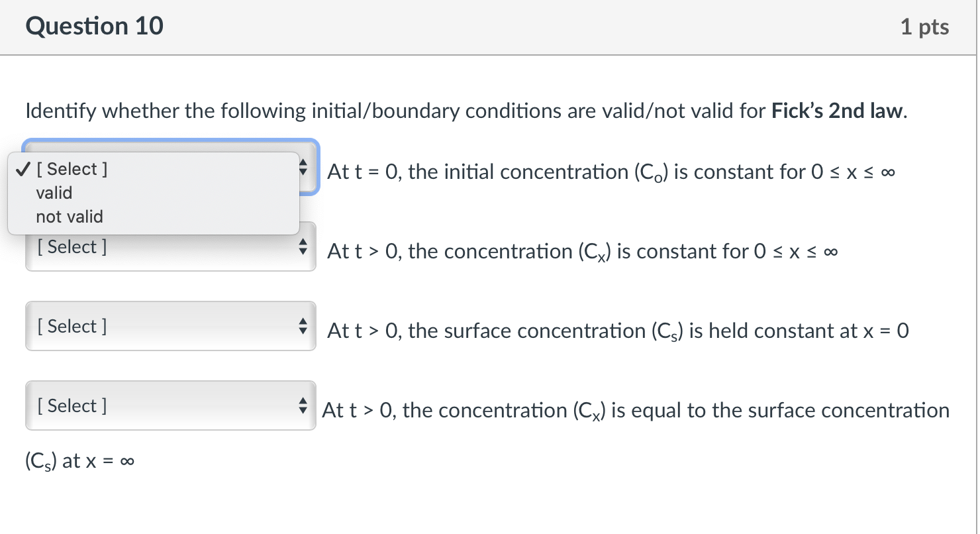Image resolution: width=980 pixels, height=534 pixels.
Task: Click the stepper arrows beside the third Select dropdown
Action: click(x=304, y=326)
